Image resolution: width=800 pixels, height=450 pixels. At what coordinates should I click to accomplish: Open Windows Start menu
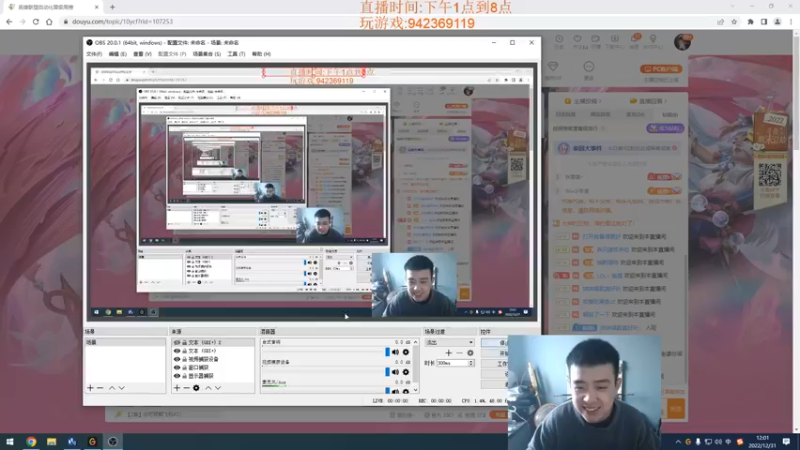point(10,441)
